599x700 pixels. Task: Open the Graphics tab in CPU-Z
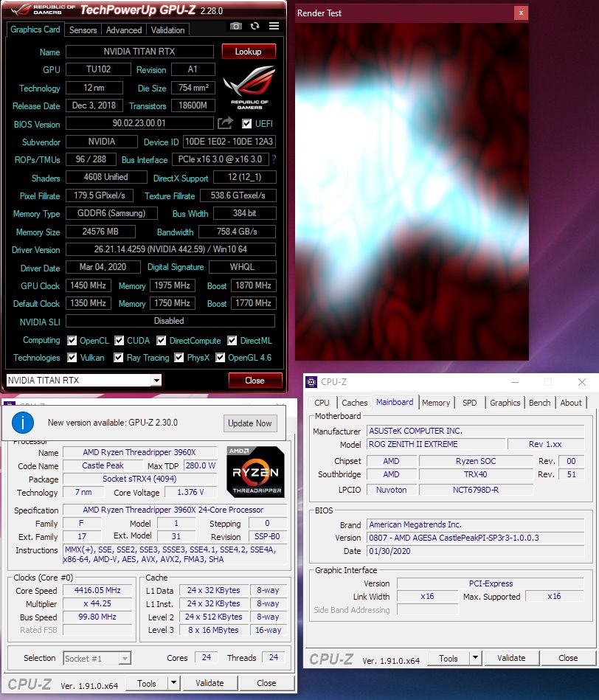[505, 403]
